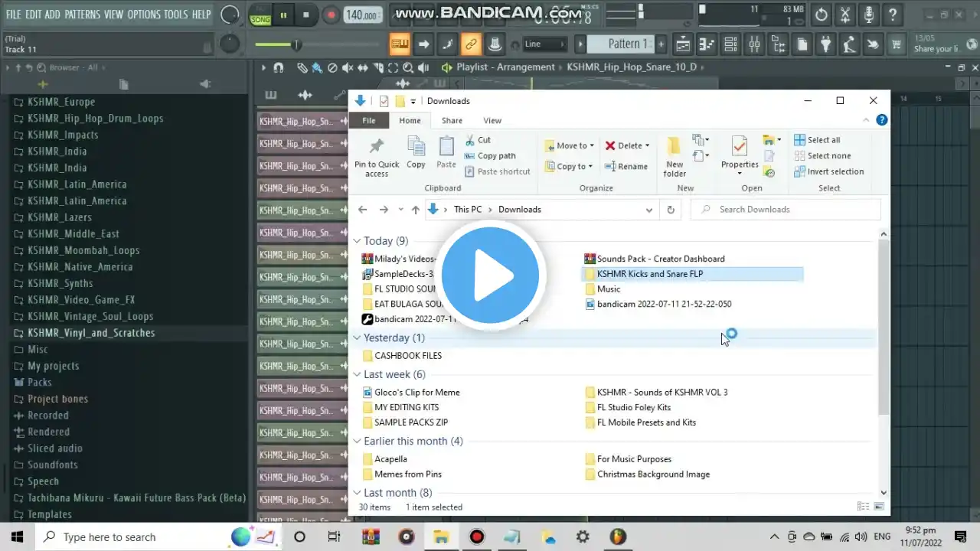Open the Delete dropdown arrow
The image size is (980, 551).
647,145
